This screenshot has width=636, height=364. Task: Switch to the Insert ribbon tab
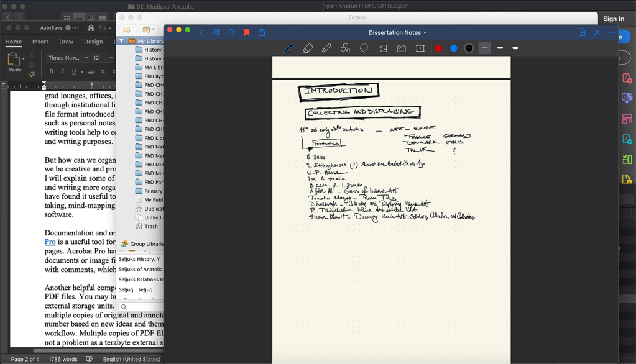pos(40,42)
